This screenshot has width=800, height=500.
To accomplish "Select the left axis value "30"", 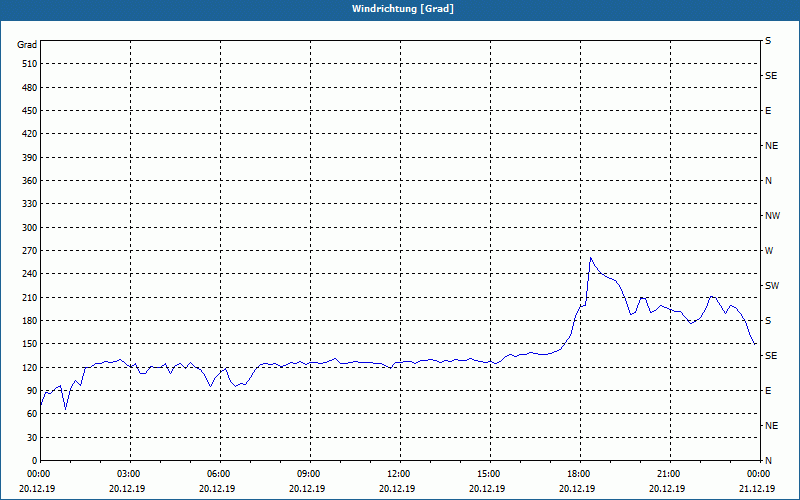I will (32, 438).
